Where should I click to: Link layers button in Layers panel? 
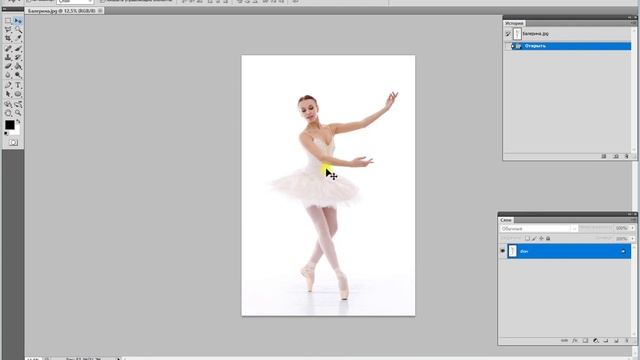[564, 340]
